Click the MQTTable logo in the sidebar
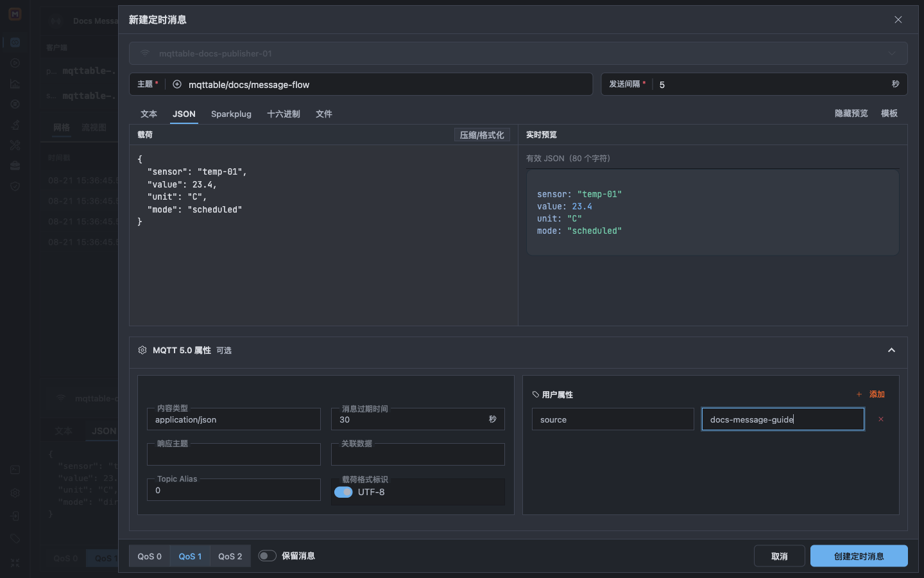The width and height of the screenshot is (924, 578). (15, 14)
